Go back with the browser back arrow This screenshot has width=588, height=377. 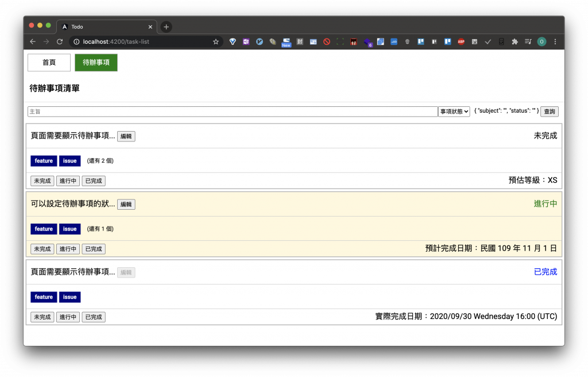pos(33,42)
